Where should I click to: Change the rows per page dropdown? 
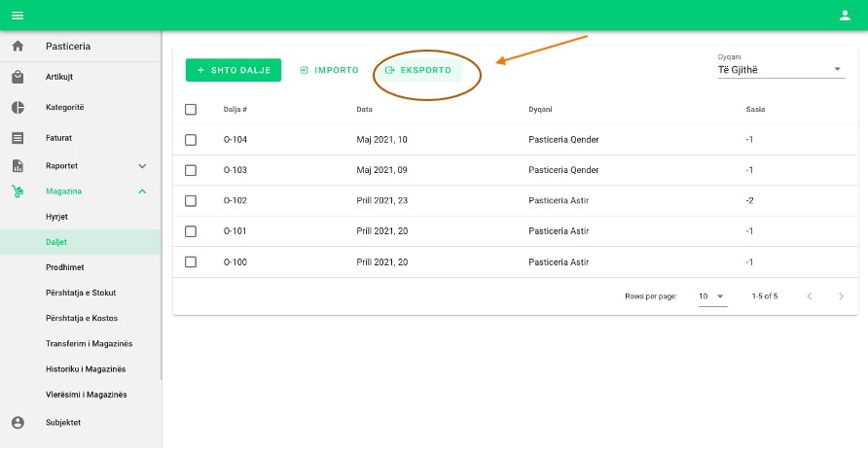coord(712,296)
